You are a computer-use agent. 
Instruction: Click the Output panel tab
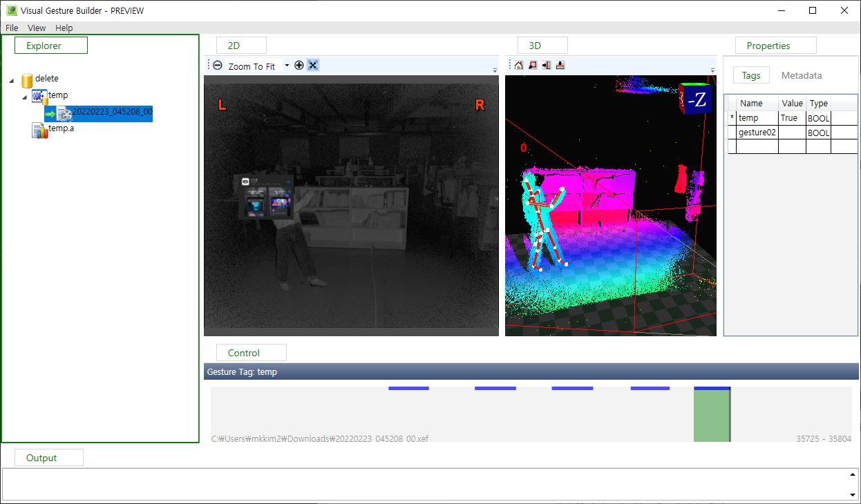pos(48,458)
